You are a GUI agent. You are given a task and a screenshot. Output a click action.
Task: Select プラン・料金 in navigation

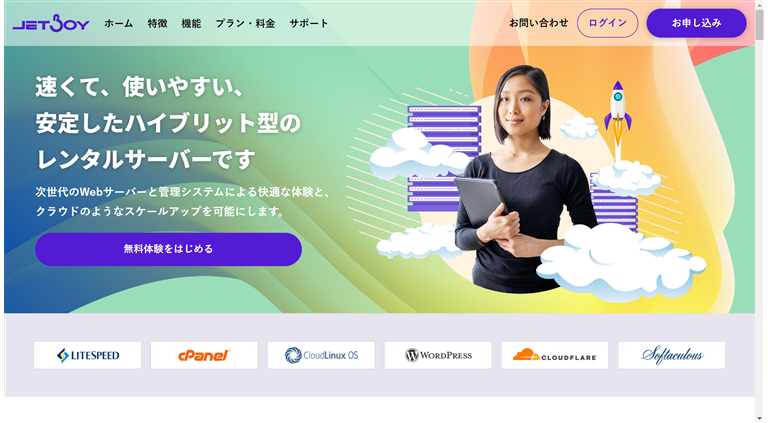point(245,23)
